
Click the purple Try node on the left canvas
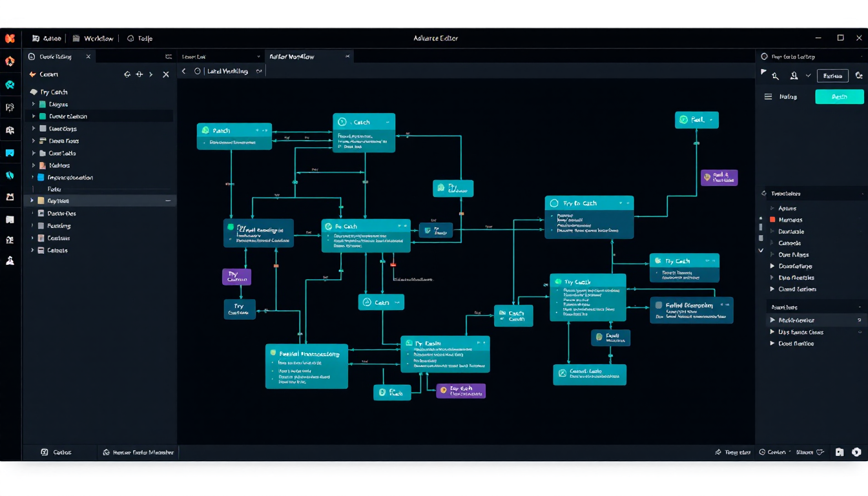236,277
